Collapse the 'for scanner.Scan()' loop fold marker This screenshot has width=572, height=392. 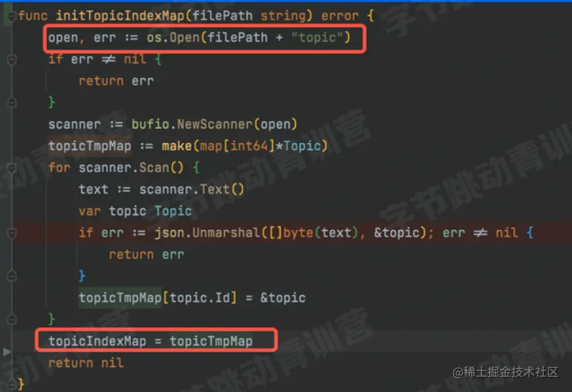coord(12,168)
